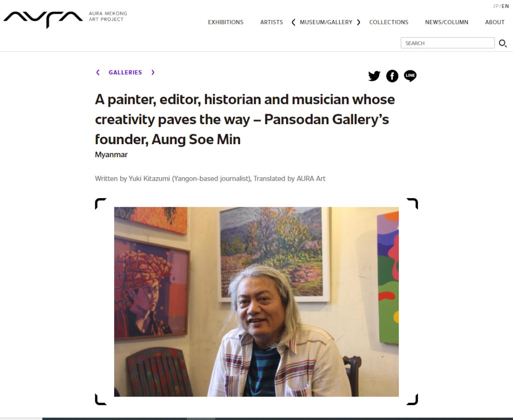513x420 pixels.
Task: Share article on Twitter
Action: click(x=374, y=76)
